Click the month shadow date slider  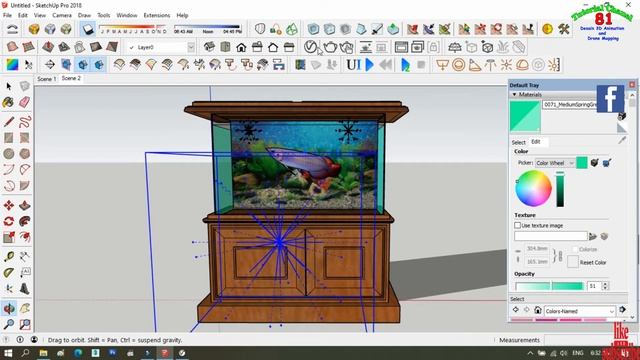pyautogui.click(x=133, y=29)
